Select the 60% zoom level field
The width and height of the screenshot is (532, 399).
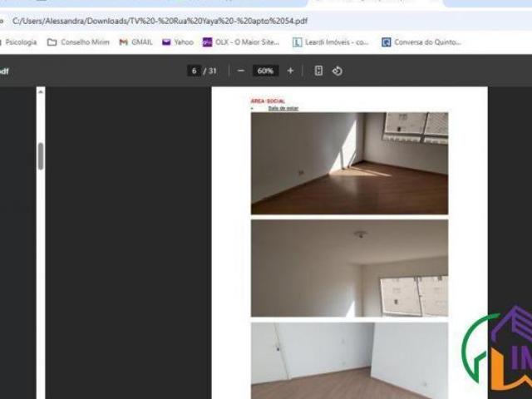coord(265,71)
